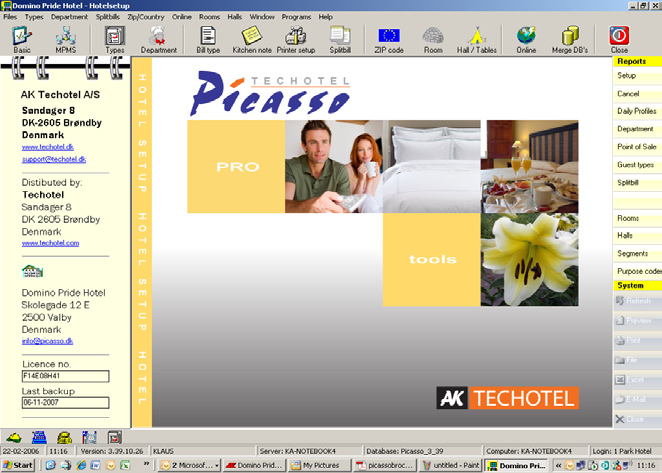This screenshot has width=662, height=473.
Task: Switch to the picassobroc... PDF taskbar window
Action: click(x=385, y=465)
